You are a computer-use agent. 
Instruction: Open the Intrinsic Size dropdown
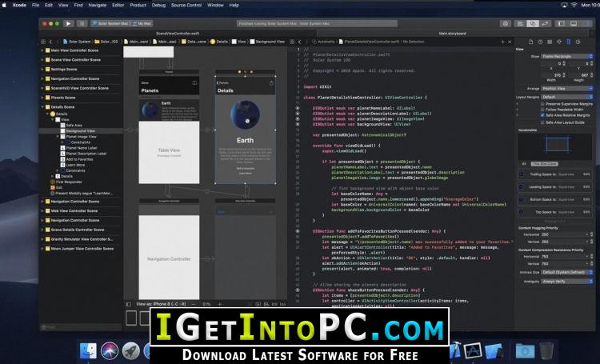pos(566,272)
